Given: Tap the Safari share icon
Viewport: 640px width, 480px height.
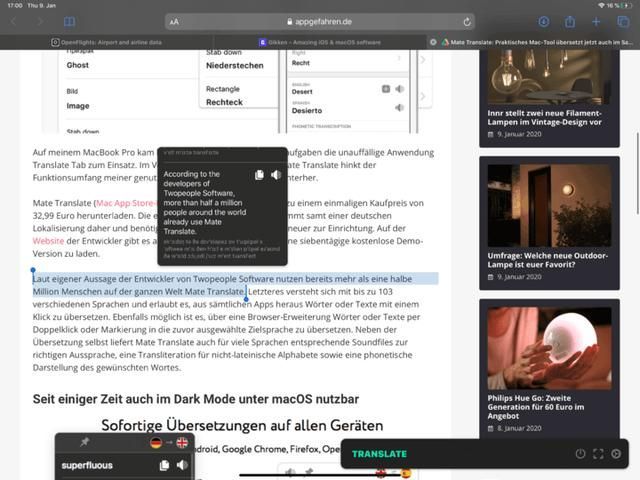Looking at the screenshot, I should click(x=570, y=21).
